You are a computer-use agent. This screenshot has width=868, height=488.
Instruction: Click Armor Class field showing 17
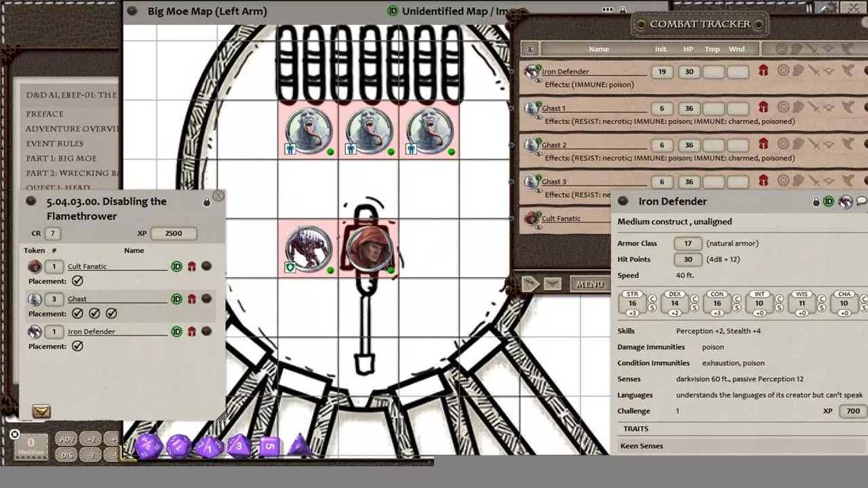click(x=688, y=243)
